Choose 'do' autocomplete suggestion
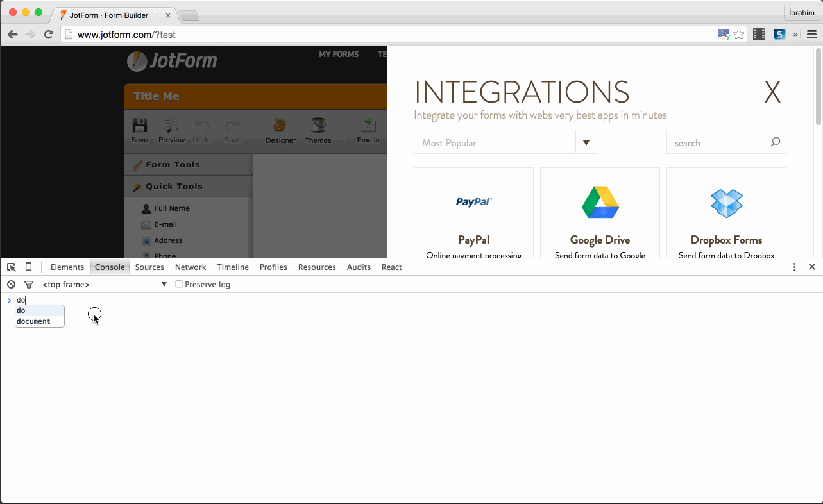The height and width of the screenshot is (504, 823). pyautogui.click(x=40, y=310)
